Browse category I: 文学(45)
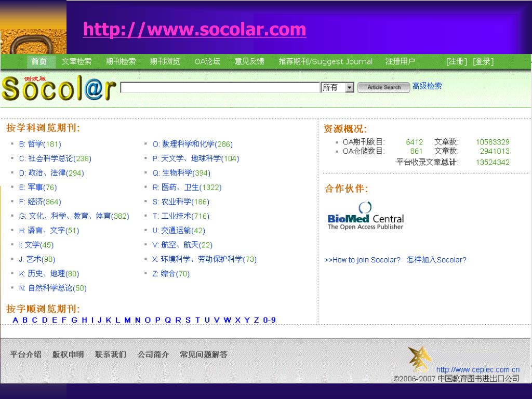The height and width of the screenshot is (399, 532). coord(36,245)
